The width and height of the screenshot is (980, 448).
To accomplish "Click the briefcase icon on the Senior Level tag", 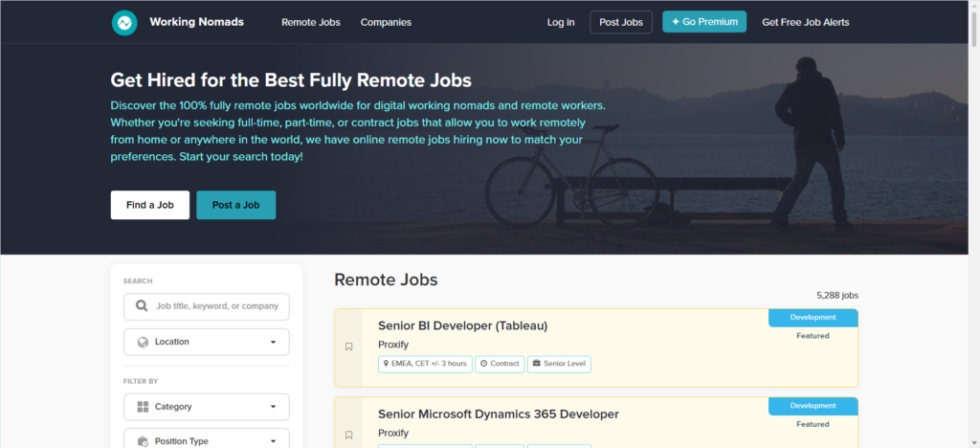I will click(536, 364).
